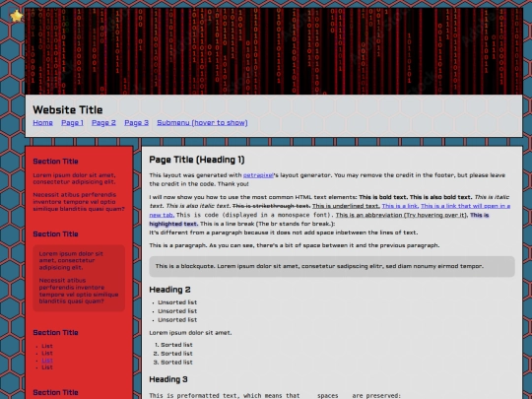Click the first 'Unsorted list' bullet item
The height and width of the screenshot is (399, 532).
(x=177, y=302)
